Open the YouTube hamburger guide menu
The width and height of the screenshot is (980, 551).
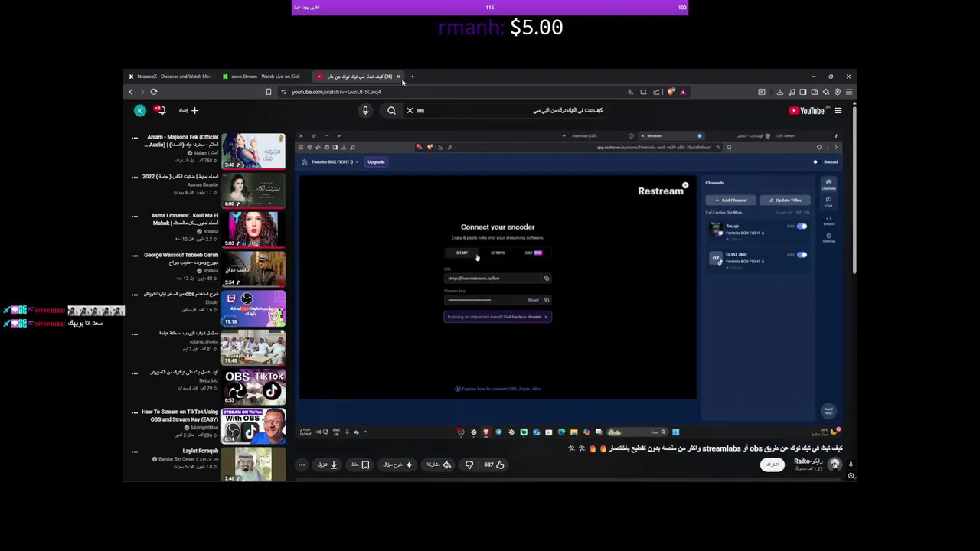838,110
